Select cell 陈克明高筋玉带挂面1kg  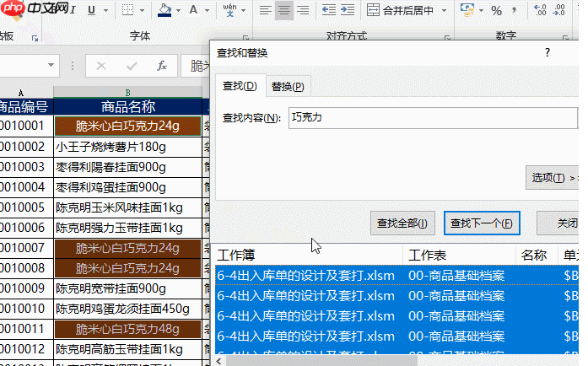pos(128,349)
